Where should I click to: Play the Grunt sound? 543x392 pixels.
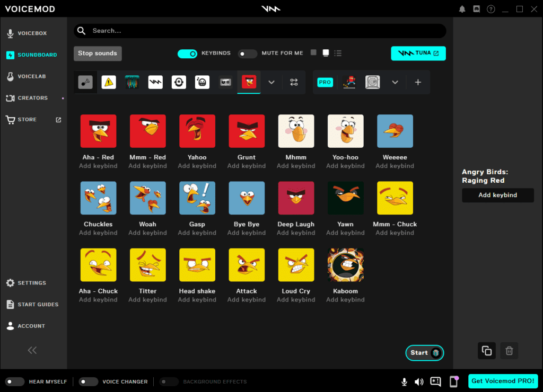tap(247, 131)
